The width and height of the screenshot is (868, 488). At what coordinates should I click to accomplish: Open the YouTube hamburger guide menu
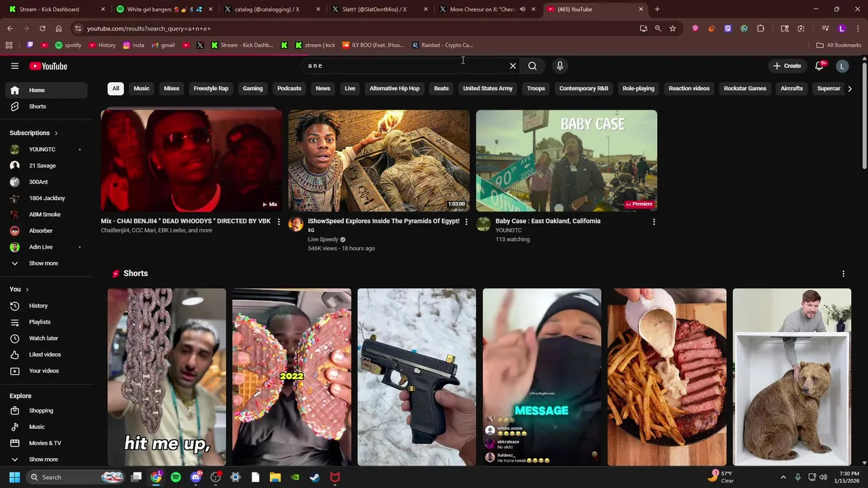[x=14, y=66]
